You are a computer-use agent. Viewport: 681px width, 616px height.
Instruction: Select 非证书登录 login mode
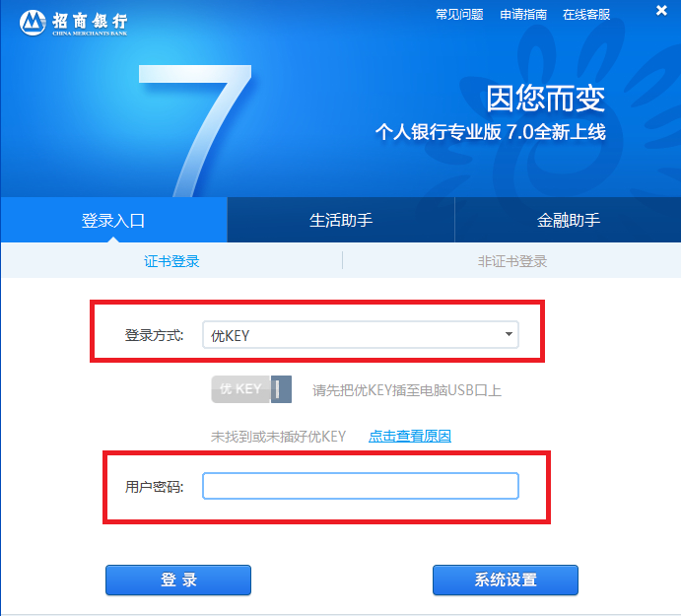512,261
